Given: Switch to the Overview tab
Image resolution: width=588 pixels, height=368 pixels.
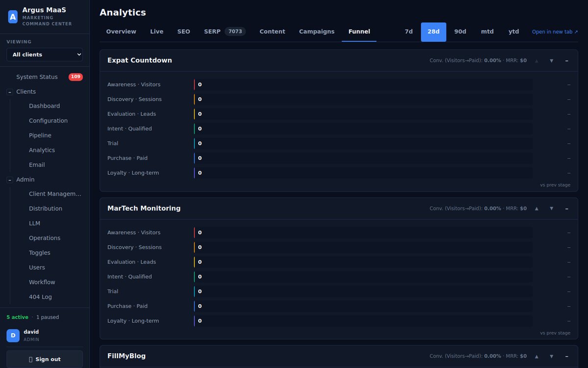Looking at the screenshot, I should tap(121, 31).
